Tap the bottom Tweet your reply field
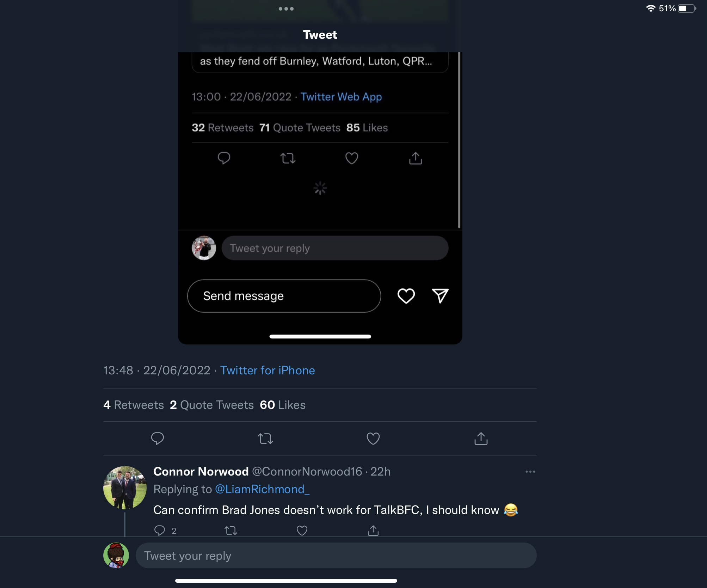The width and height of the screenshot is (707, 588). pyautogui.click(x=336, y=556)
